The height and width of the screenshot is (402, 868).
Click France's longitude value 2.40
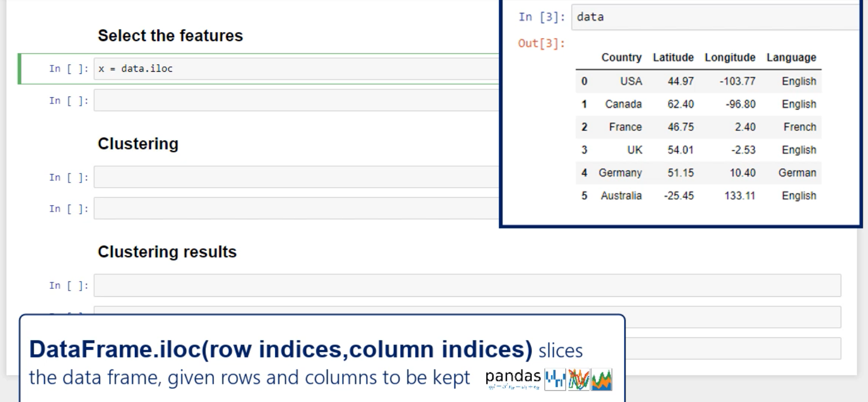(x=745, y=127)
